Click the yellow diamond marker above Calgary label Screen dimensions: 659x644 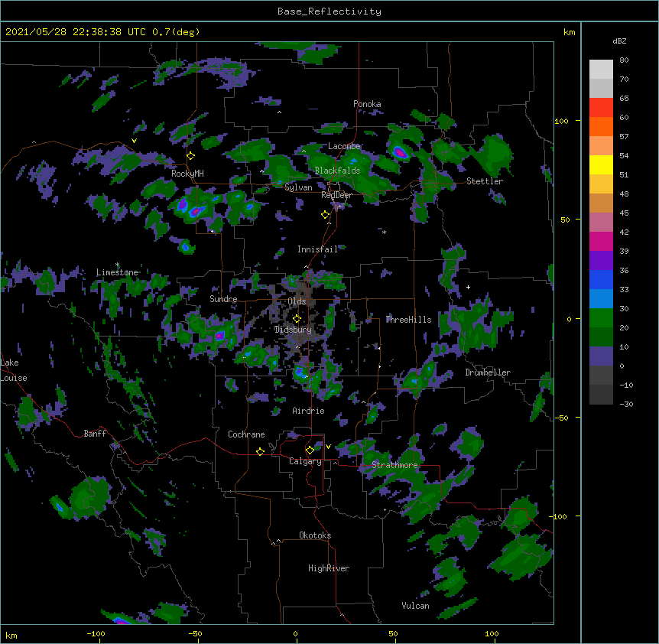point(310,450)
